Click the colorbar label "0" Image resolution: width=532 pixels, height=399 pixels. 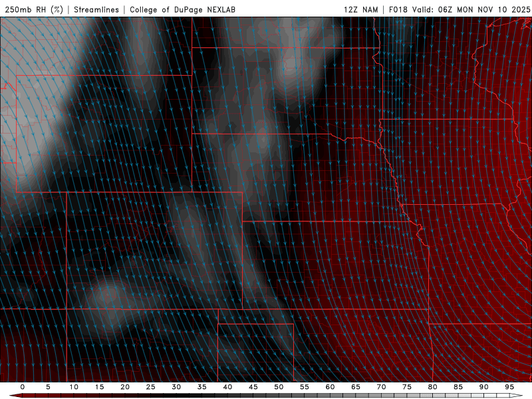coord(23,387)
